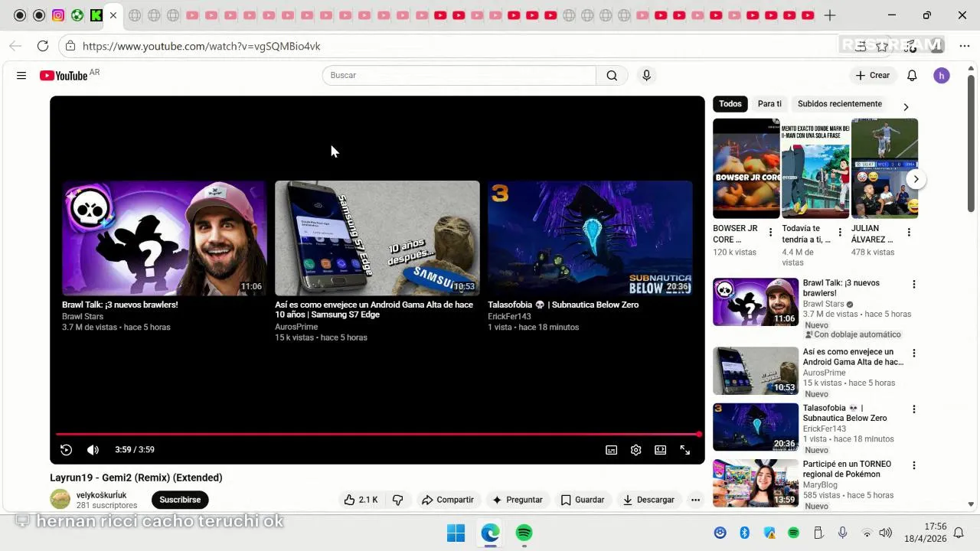Open options for sidebar Samsung S7 Edge video
Viewport: 980px width, 551px height.
click(913, 353)
